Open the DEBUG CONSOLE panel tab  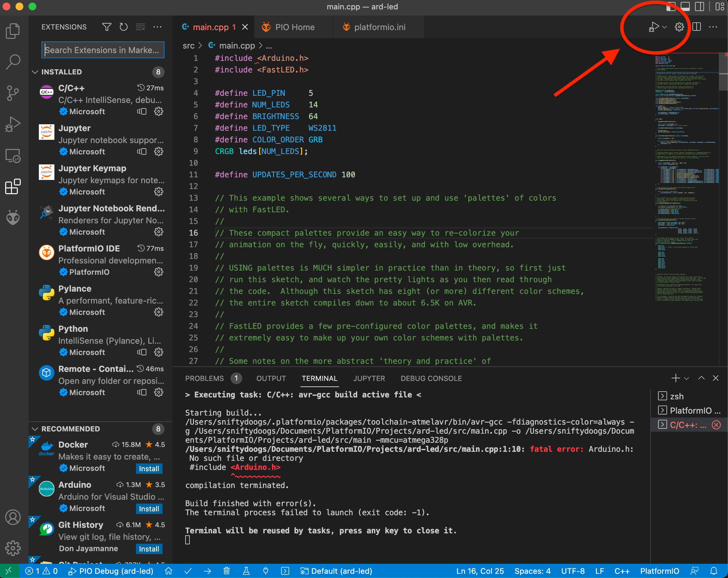(x=431, y=378)
